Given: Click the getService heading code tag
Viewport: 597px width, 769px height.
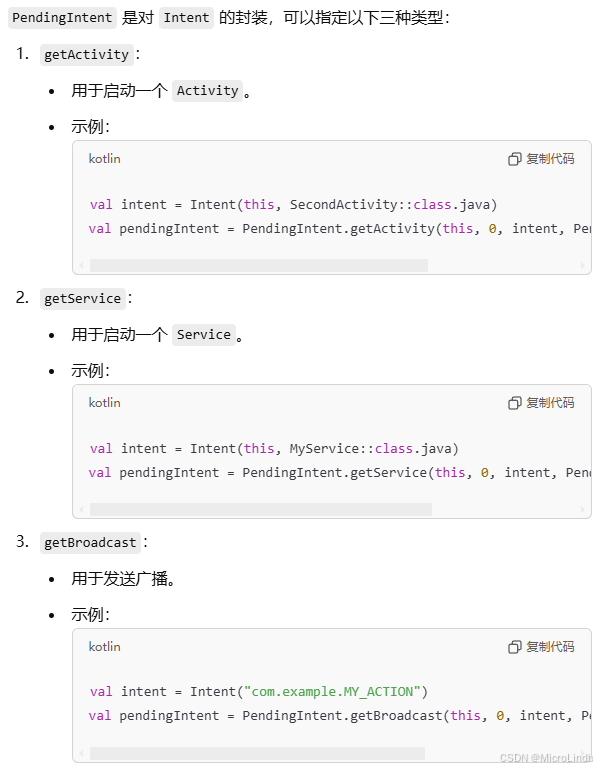Looking at the screenshot, I should pyautogui.click(x=82, y=299).
